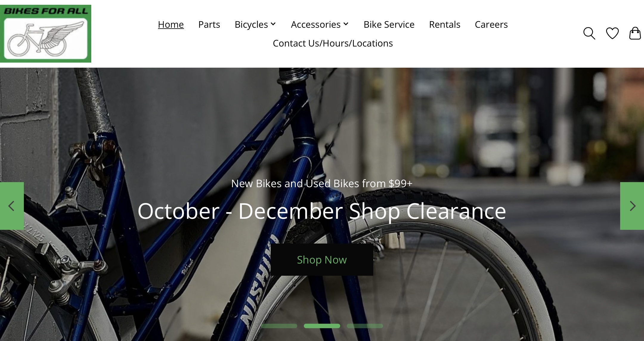
Task: Click the New Bikes and Used Bikes subtitle
Action: click(x=322, y=183)
